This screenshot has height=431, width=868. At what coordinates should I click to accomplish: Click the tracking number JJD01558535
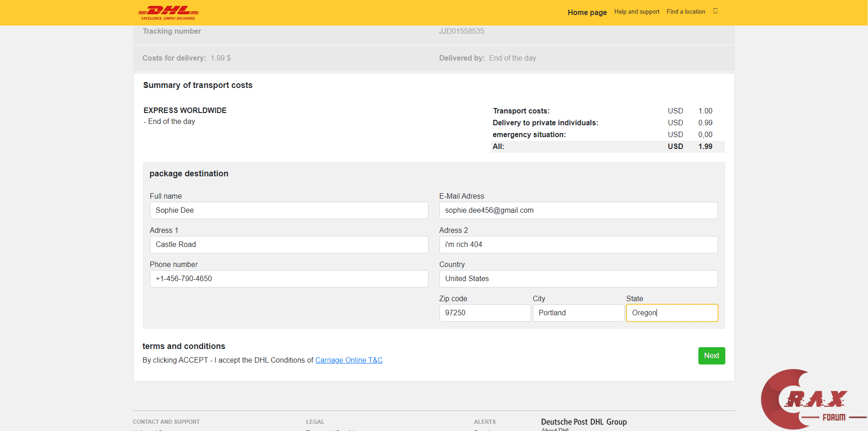pyautogui.click(x=461, y=31)
